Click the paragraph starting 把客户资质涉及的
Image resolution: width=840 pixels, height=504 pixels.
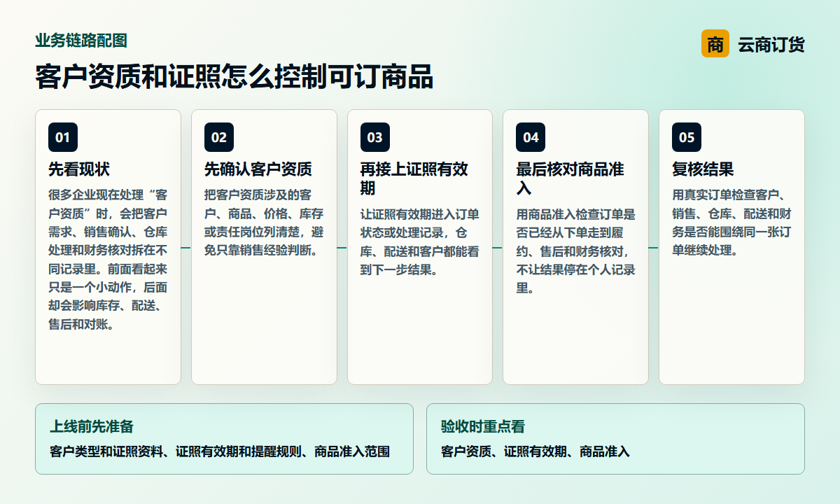(x=264, y=222)
